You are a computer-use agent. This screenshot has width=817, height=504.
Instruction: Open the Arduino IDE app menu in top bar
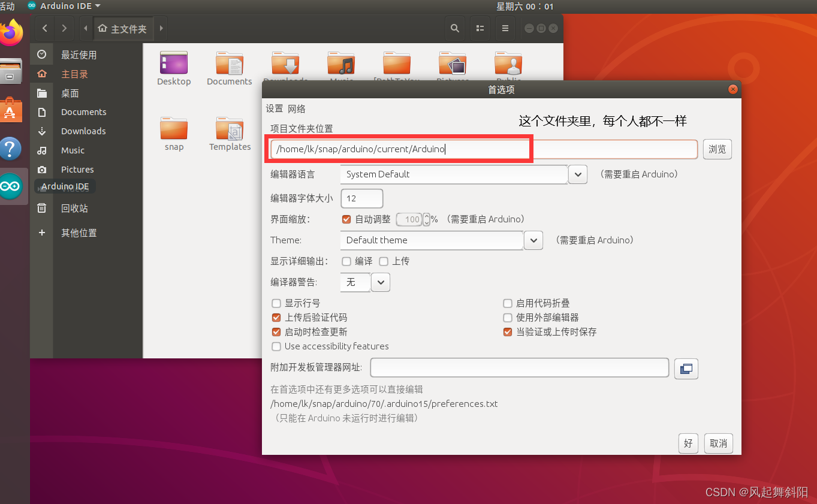click(x=64, y=6)
